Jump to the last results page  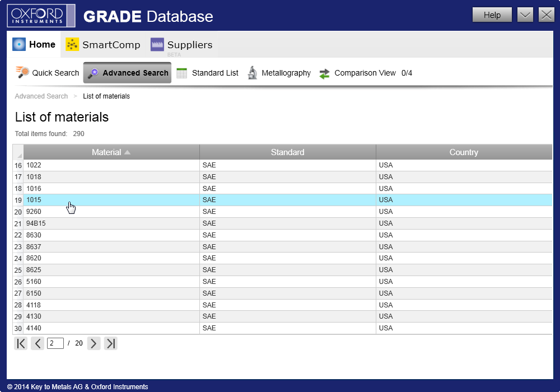pos(111,343)
